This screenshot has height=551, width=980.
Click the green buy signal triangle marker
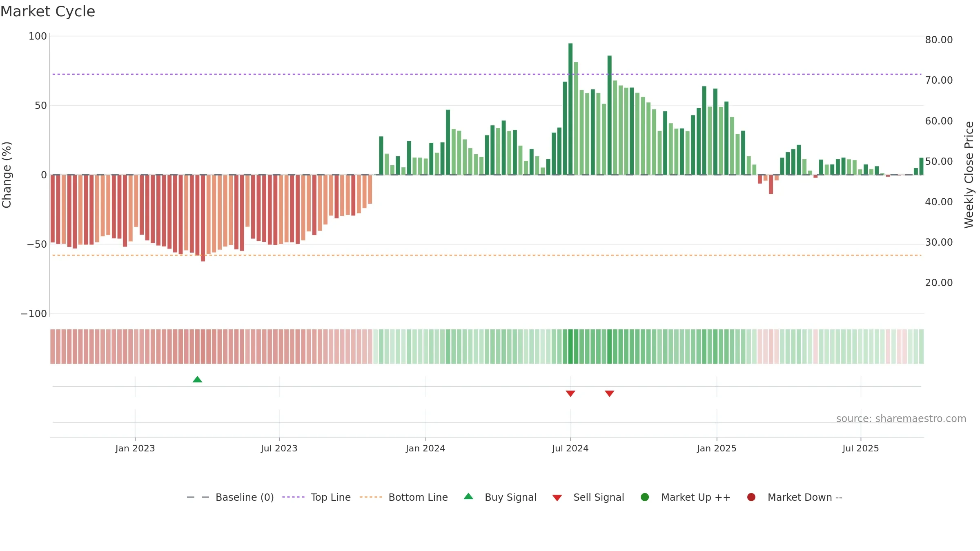tap(197, 379)
